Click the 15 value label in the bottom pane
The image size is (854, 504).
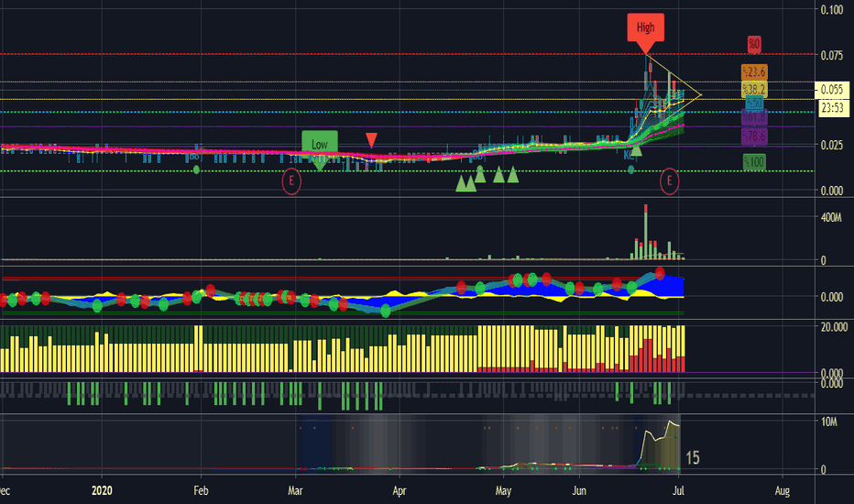(x=692, y=457)
